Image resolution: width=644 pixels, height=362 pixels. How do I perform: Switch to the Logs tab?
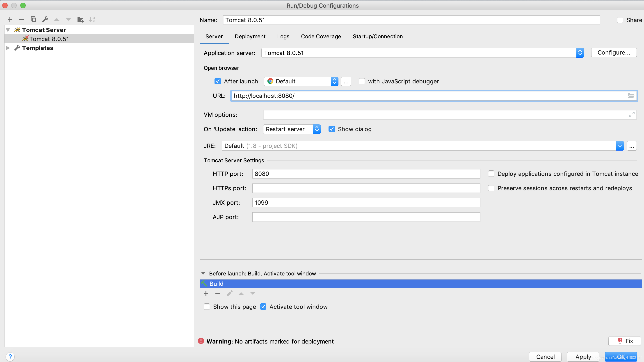pos(283,37)
